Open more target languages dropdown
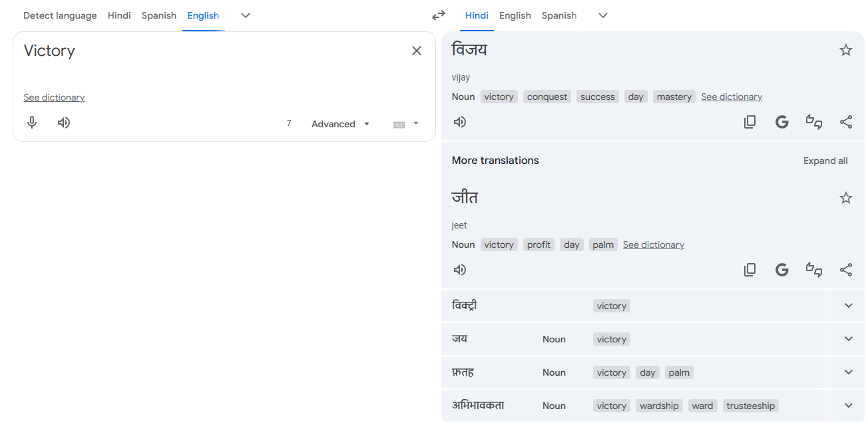868x425 pixels. point(603,15)
